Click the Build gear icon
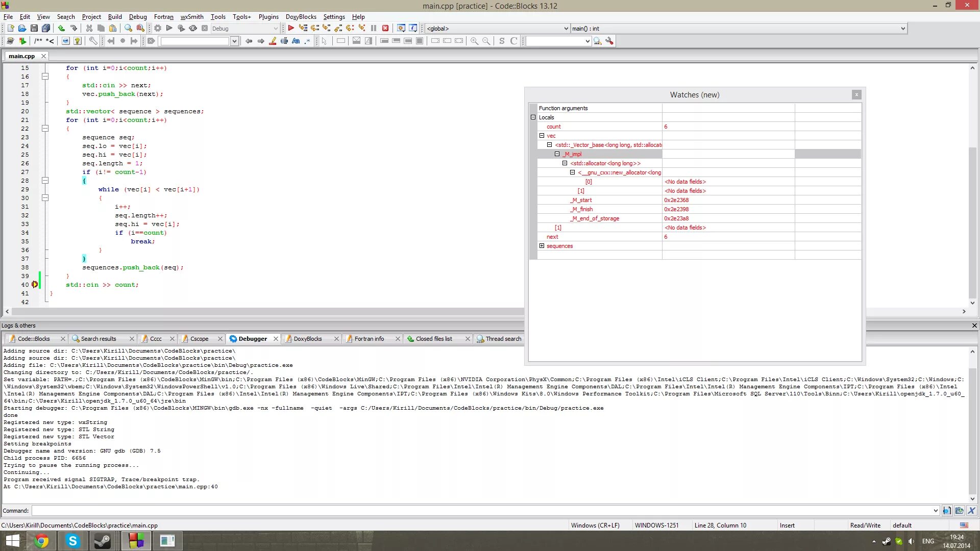980x551 pixels. [158, 29]
